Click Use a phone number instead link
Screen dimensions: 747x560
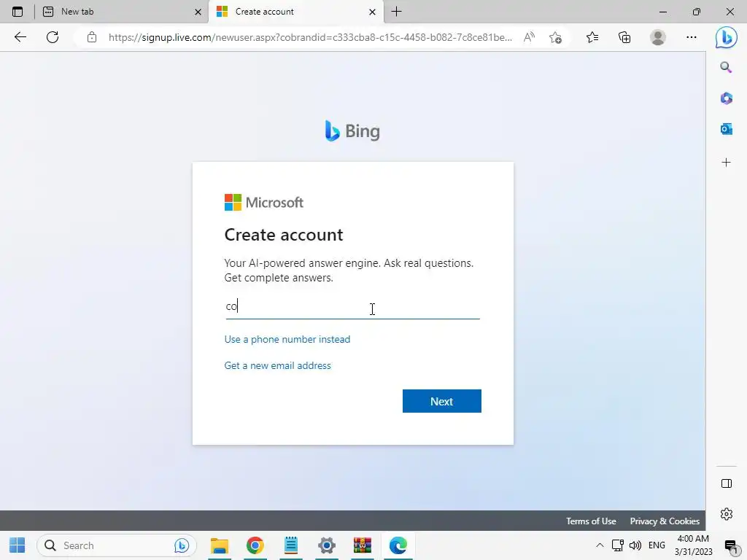(x=287, y=339)
